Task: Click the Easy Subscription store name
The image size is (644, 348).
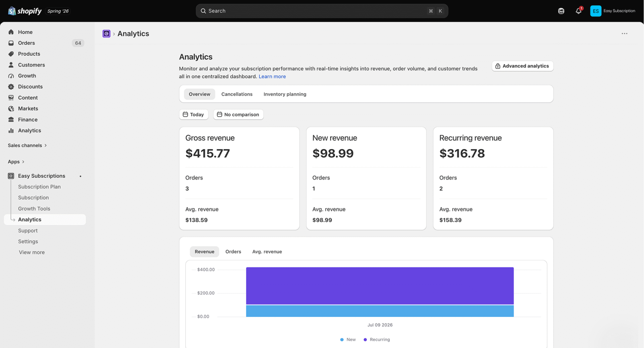Action: click(619, 11)
